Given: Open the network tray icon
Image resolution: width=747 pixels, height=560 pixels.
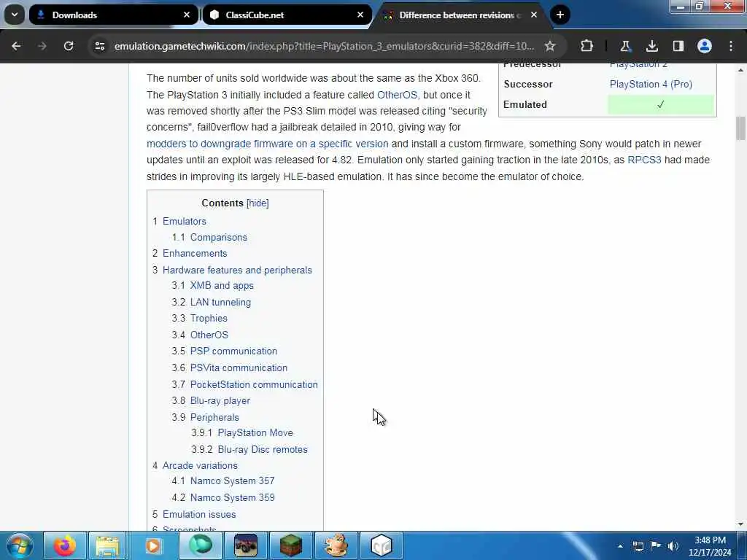Looking at the screenshot, I should (x=638, y=546).
